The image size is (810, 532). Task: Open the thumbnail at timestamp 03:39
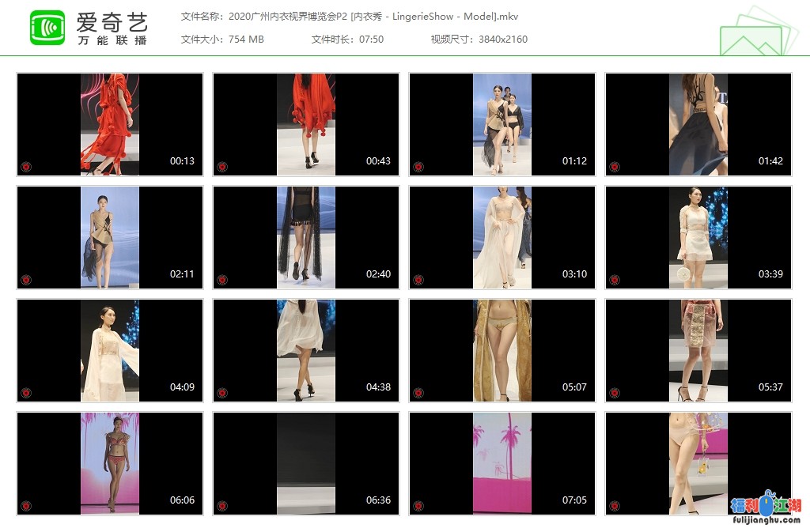tap(698, 237)
